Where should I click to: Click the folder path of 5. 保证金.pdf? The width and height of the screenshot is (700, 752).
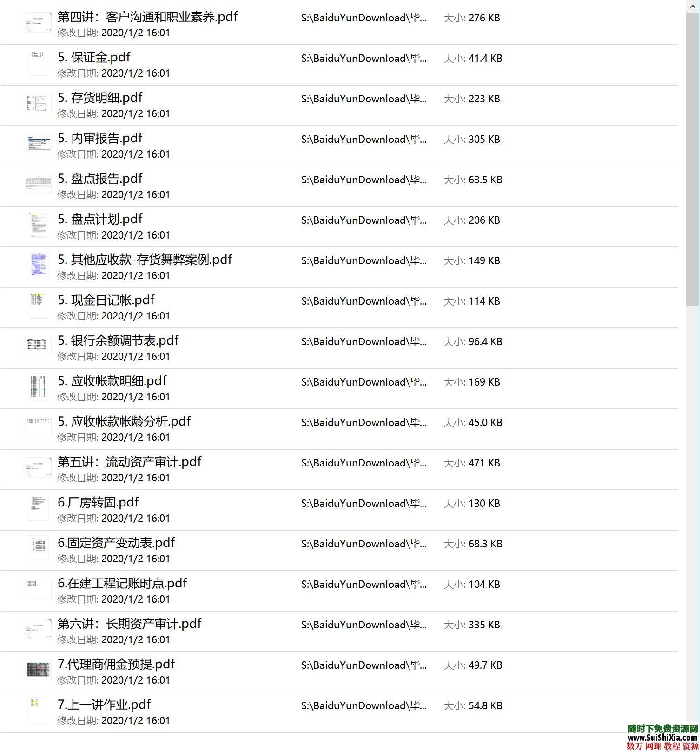coord(363,59)
